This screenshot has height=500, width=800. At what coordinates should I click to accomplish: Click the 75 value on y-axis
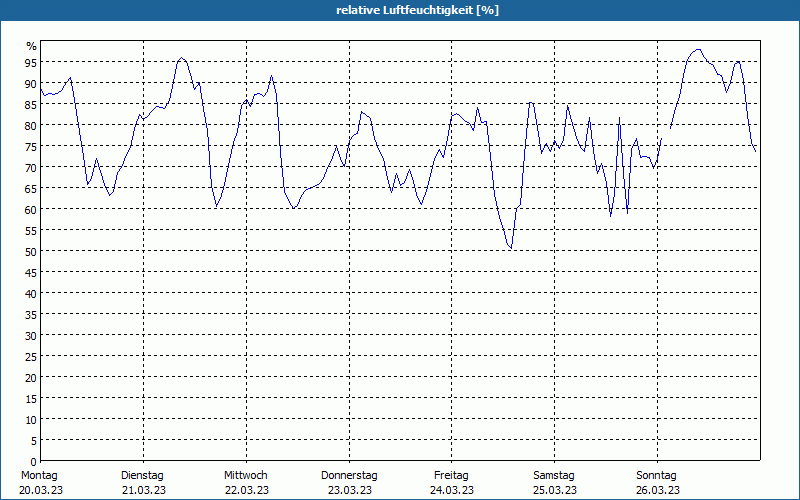pos(31,147)
